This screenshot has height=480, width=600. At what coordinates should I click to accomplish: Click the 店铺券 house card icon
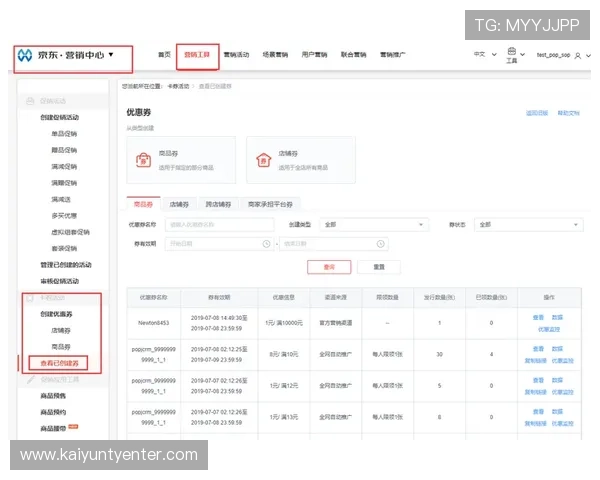pyautogui.click(x=264, y=160)
